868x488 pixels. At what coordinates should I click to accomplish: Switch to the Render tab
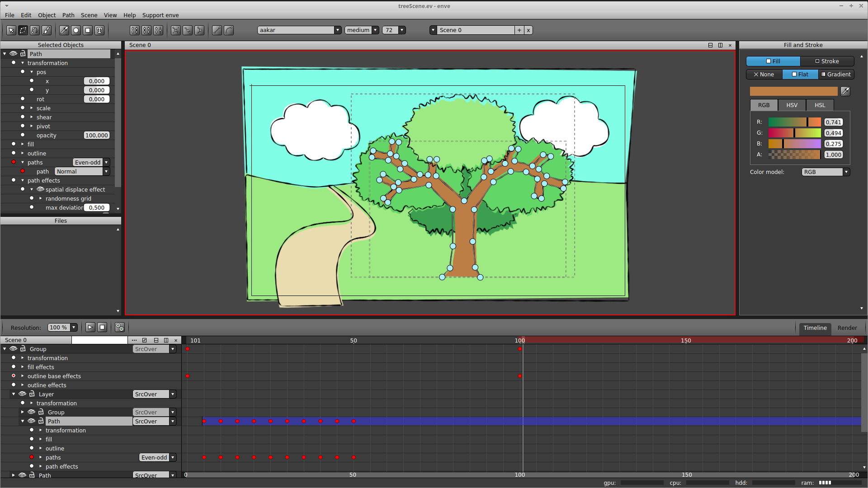[847, 328]
